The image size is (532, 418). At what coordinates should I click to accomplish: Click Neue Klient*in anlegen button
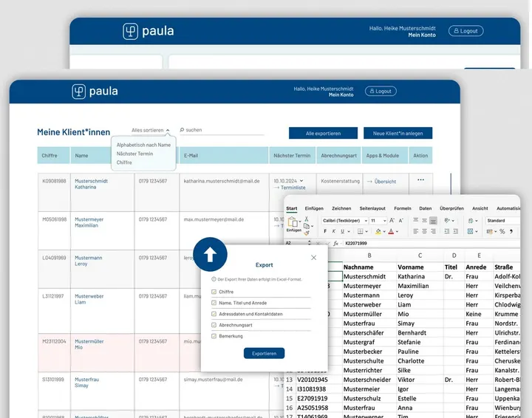click(x=398, y=133)
